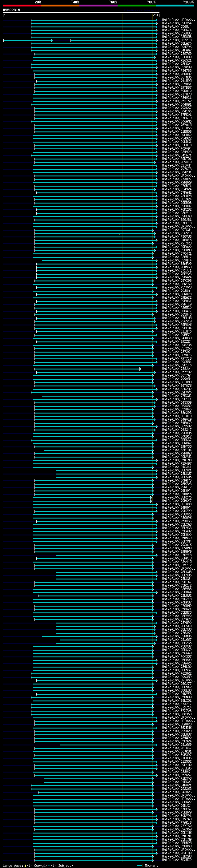Click the label UniRef100_Q12552

pos(177,761)
